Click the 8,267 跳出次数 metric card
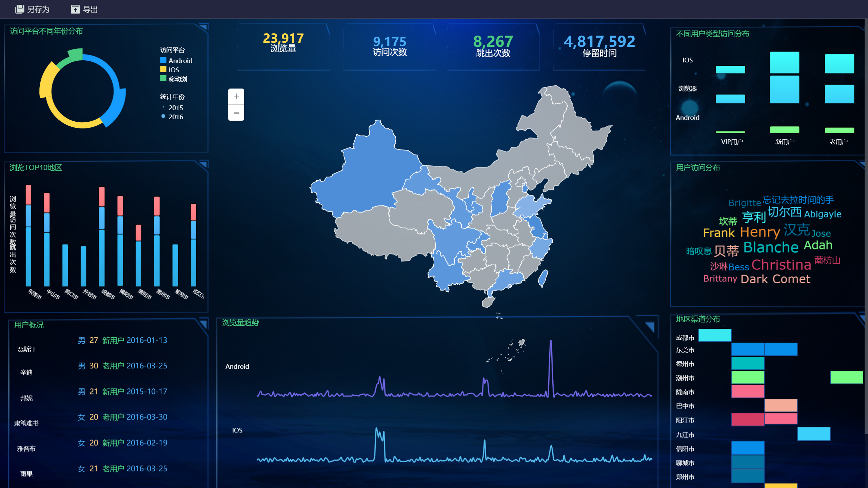 click(493, 46)
